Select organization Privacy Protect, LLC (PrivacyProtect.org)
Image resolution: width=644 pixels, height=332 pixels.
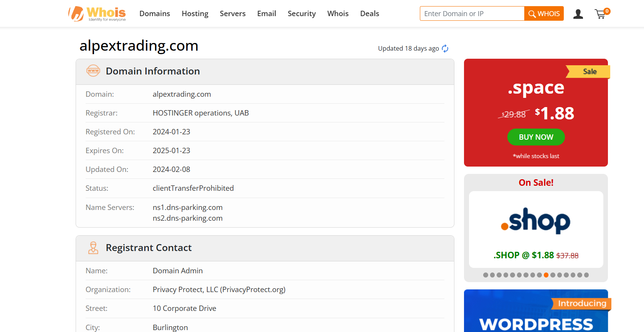pyautogui.click(x=219, y=289)
